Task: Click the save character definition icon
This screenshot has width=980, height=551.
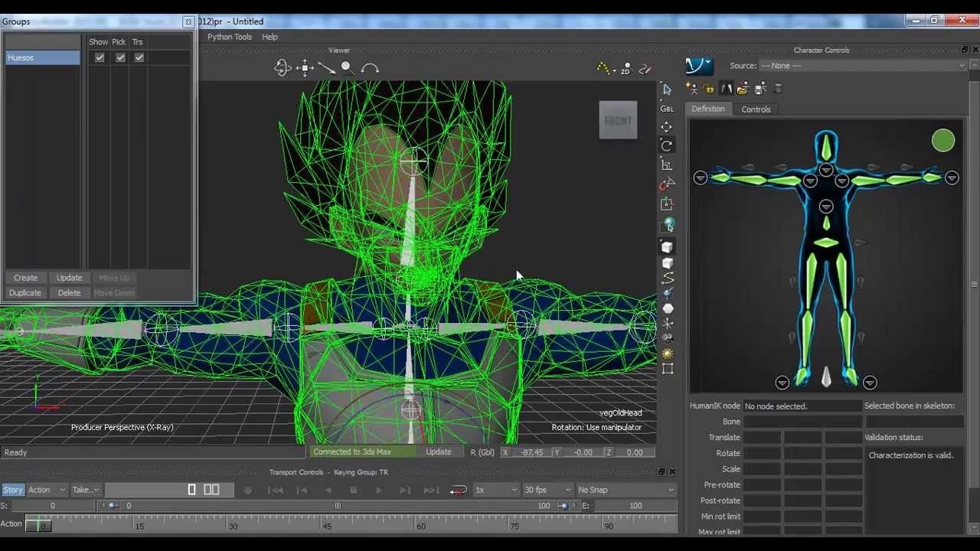Action: [x=760, y=89]
